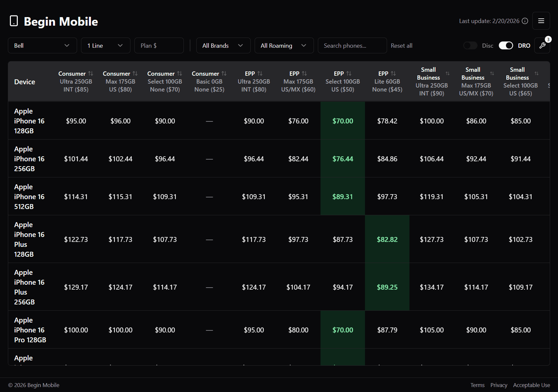
Task: Open the hamburger menu icon
Action: tap(541, 21)
